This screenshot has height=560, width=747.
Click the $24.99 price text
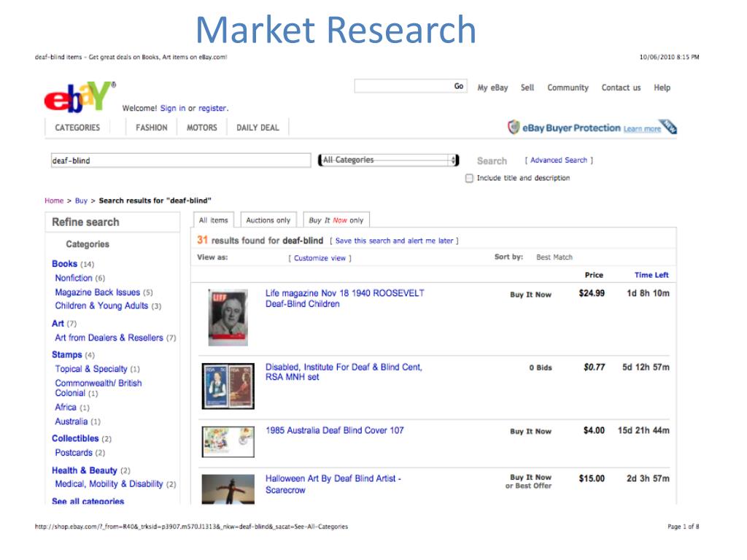tap(592, 293)
